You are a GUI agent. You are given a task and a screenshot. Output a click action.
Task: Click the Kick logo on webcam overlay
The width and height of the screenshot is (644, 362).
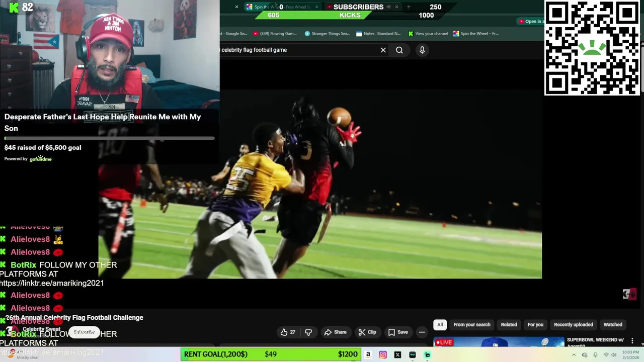pos(14,8)
